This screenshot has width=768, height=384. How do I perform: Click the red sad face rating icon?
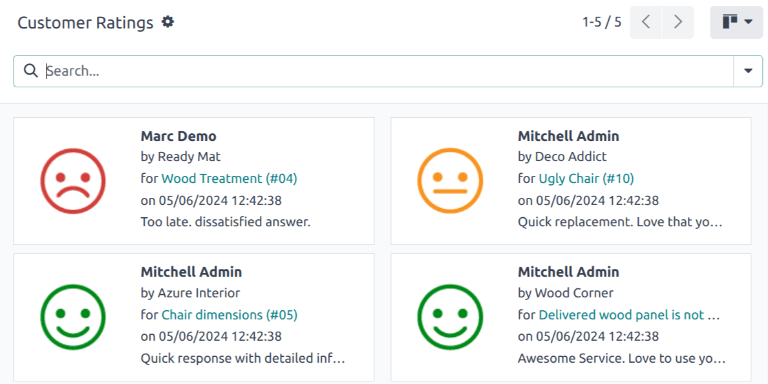[72, 181]
